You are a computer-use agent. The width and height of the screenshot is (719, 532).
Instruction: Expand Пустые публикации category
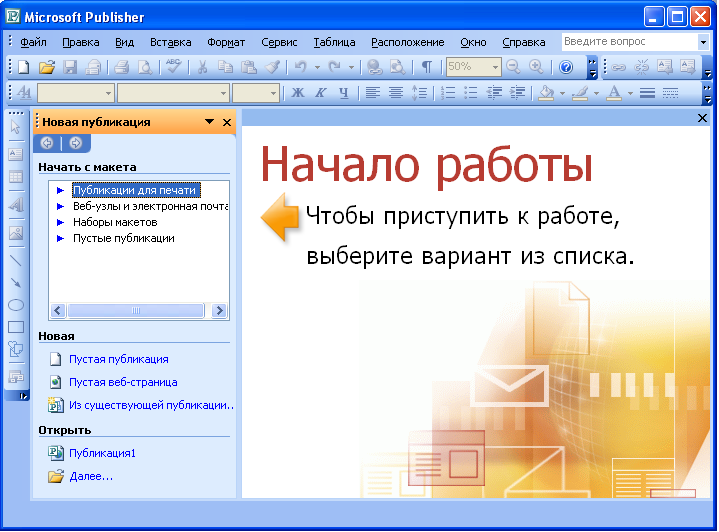pyautogui.click(x=60, y=238)
